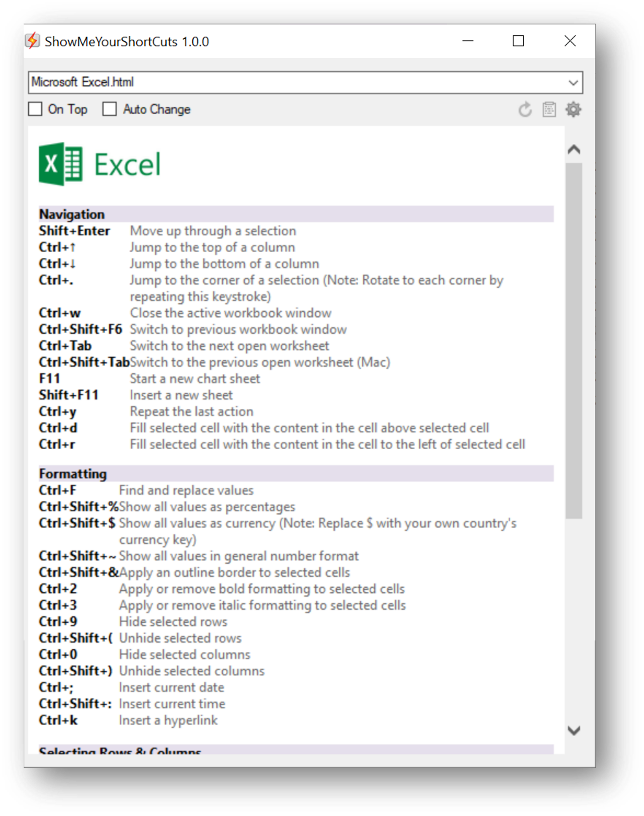Enable the On Top checkbox
This screenshot has height=816, width=644.
click(x=35, y=109)
